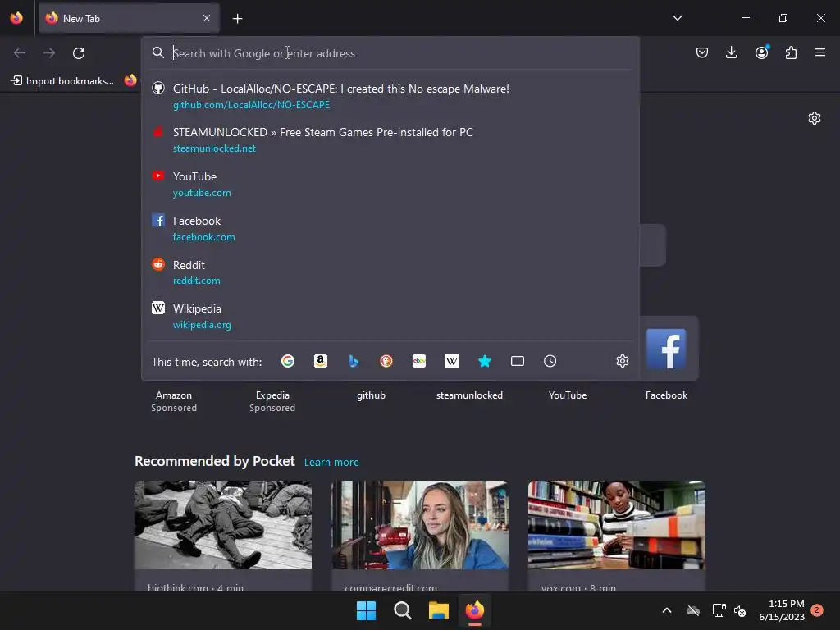Click Firefox taskbar icon
The width and height of the screenshot is (840, 630).
[475, 610]
